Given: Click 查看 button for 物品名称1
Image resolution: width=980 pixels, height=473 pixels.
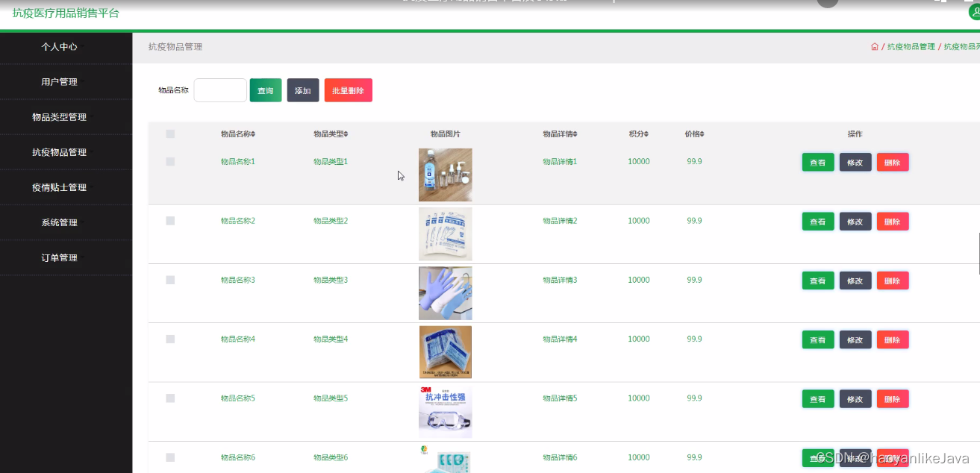Looking at the screenshot, I should click(x=818, y=162).
